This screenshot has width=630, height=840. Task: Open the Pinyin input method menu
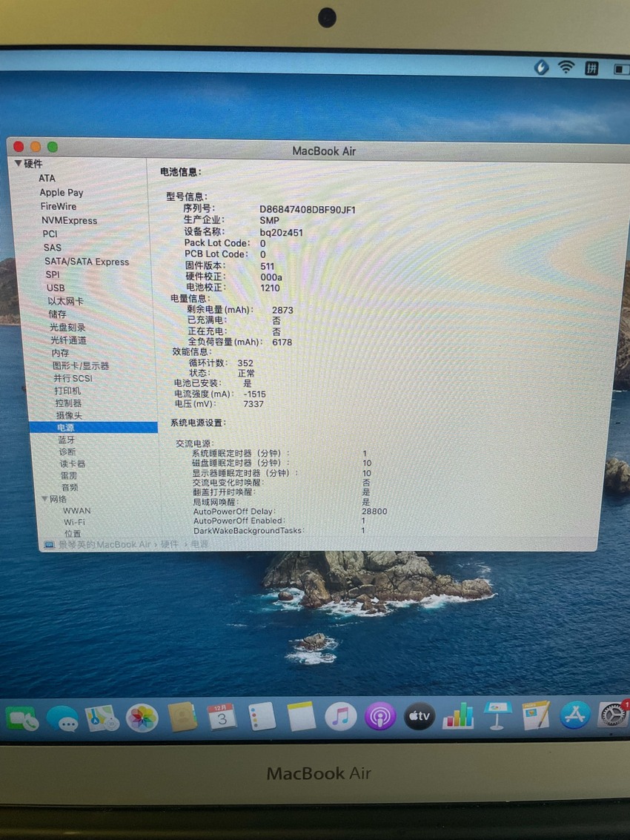pyautogui.click(x=591, y=68)
